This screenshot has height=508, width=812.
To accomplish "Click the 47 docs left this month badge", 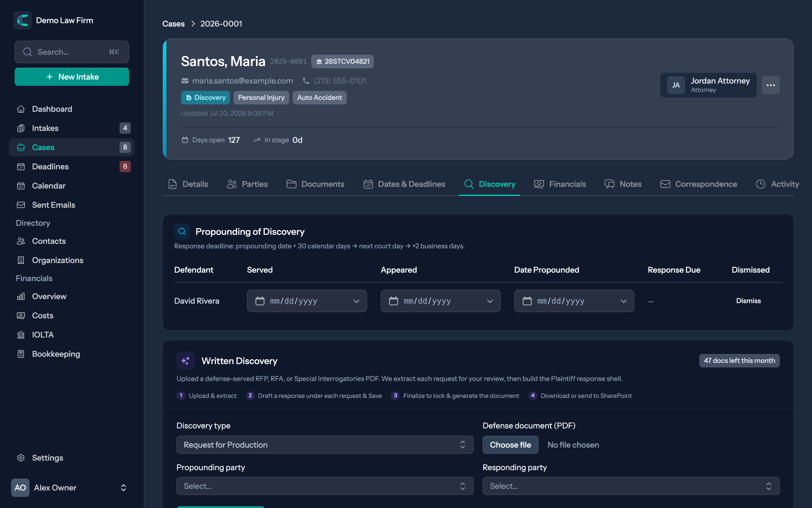I will (x=739, y=361).
